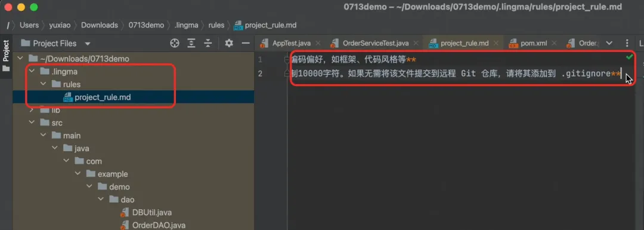The width and height of the screenshot is (644, 230).
Task: Click the Collapse All icon in Project toolbar
Action: point(208,43)
